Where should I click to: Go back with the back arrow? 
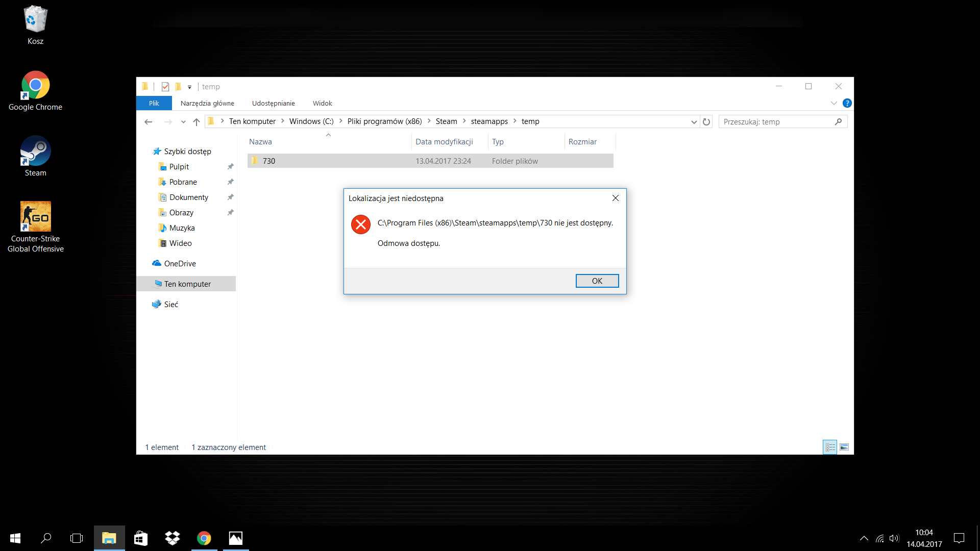coord(149,121)
